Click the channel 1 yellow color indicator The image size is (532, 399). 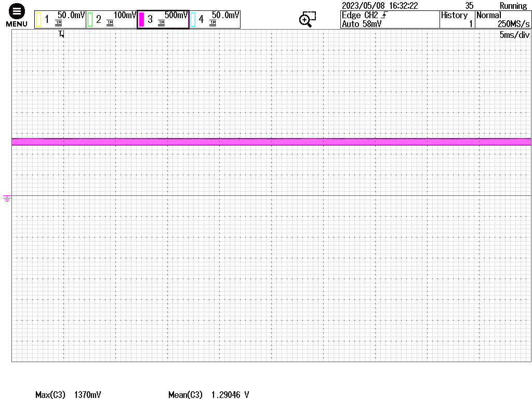point(38,20)
